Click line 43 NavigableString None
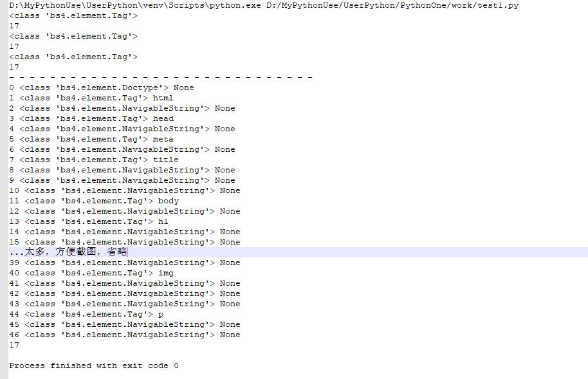The height and width of the screenshot is (379, 588). tap(125, 304)
